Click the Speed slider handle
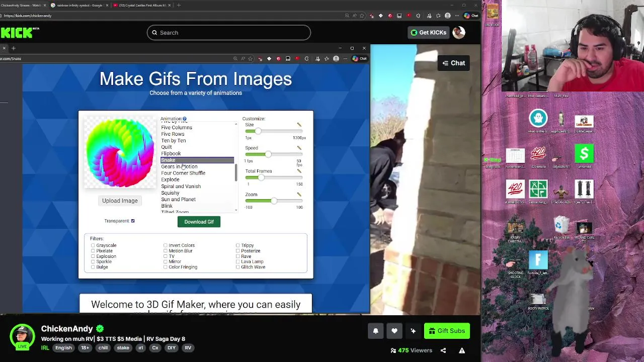 tap(268, 154)
